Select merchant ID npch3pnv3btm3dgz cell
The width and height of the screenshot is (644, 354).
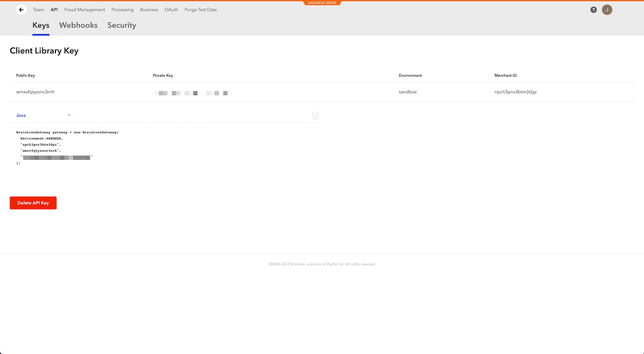click(x=516, y=92)
